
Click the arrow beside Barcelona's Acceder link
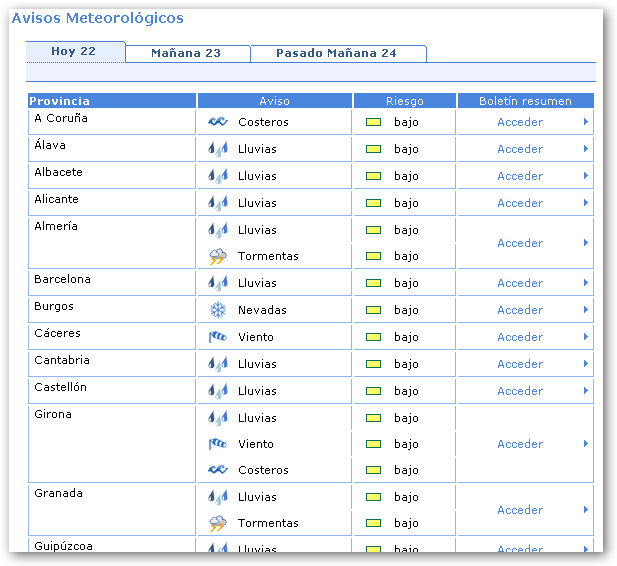(586, 283)
